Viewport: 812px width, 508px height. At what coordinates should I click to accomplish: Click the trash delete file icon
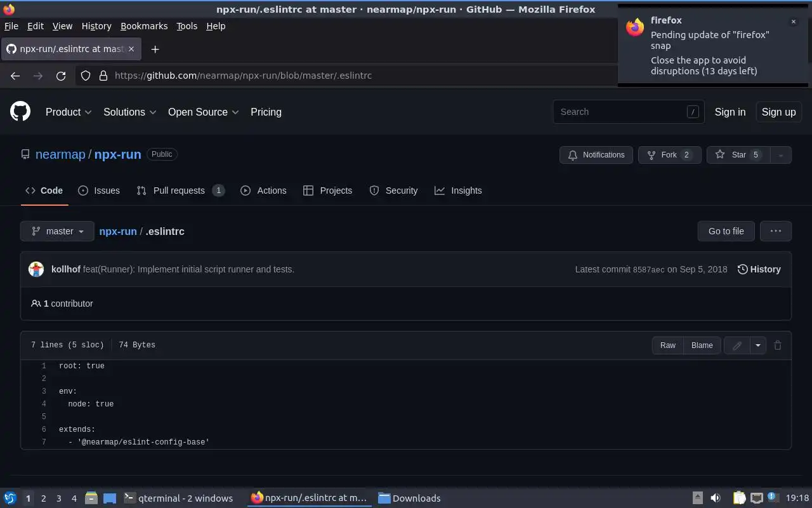[778, 345]
